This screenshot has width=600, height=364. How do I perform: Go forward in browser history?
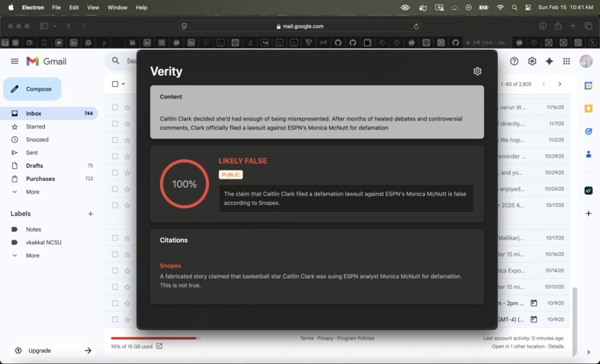tap(83, 26)
